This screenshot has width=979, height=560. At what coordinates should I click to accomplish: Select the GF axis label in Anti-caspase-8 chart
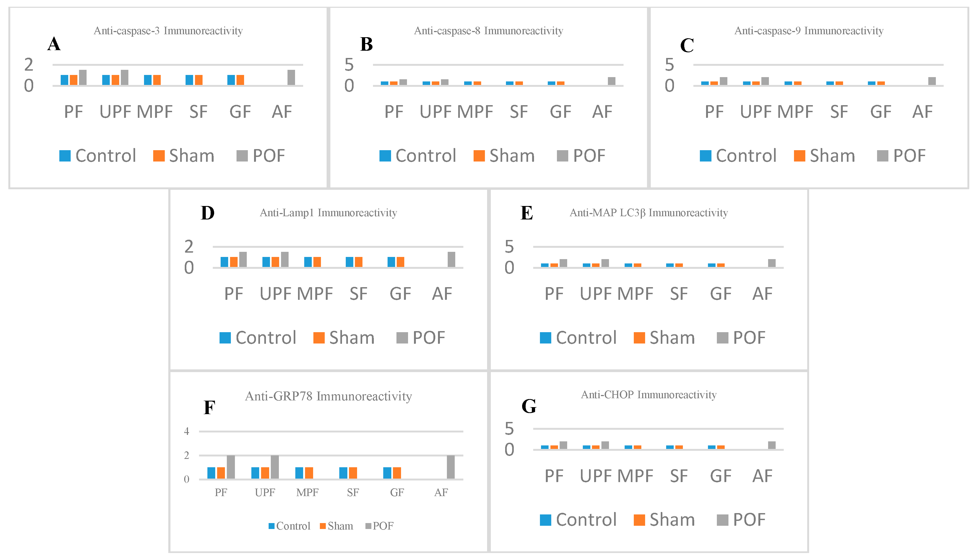tap(560, 112)
